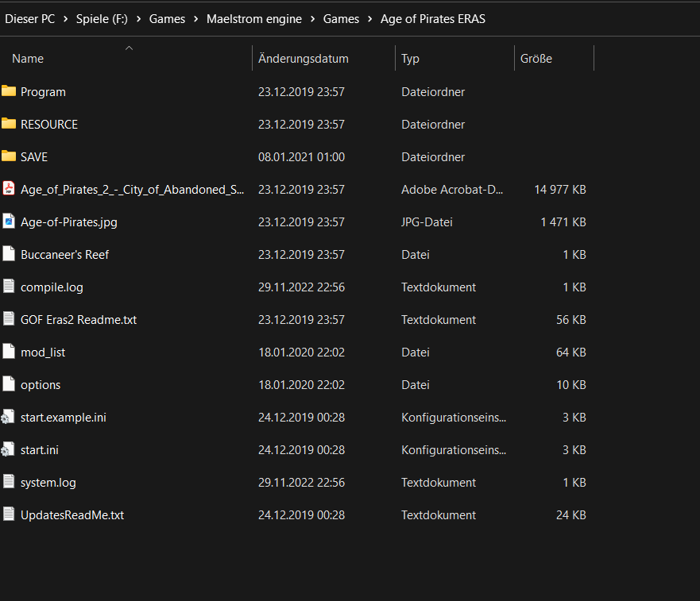Toggle sort arrow above the Name column
This screenshot has width=700, height=601.
[129, 48]
